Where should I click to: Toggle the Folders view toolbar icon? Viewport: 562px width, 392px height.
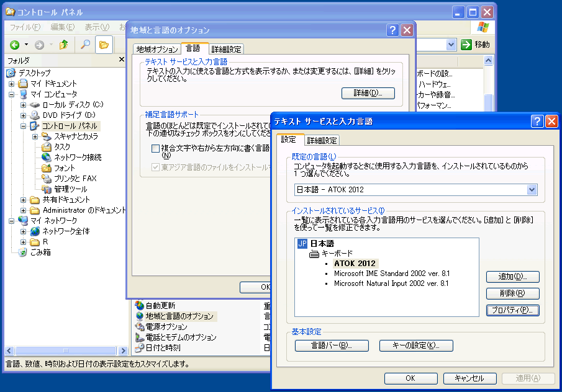104,45
